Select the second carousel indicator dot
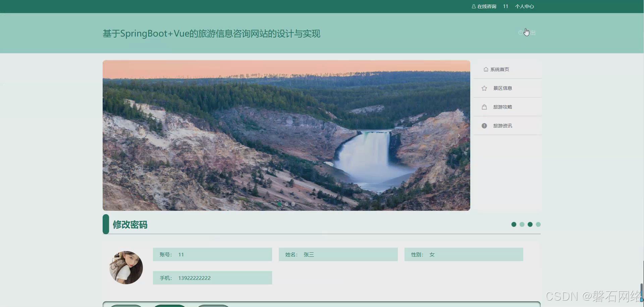Viewport: 644px width, 307px height. coord(287,204)
